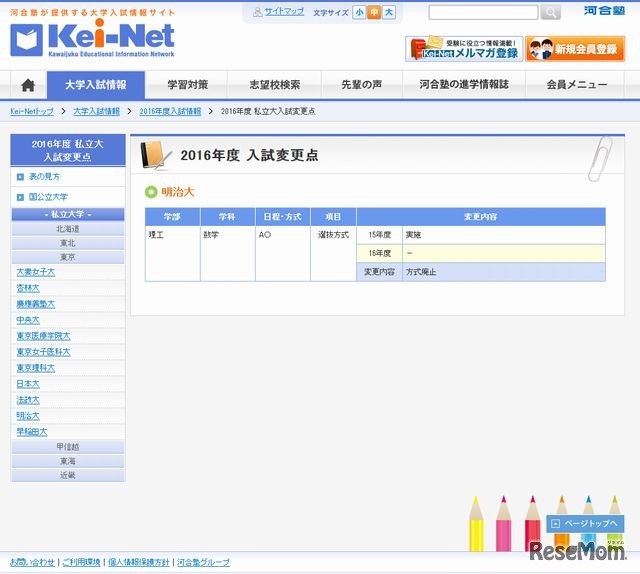Expand the 近畿 region section
640x574 pixels.
68,475
